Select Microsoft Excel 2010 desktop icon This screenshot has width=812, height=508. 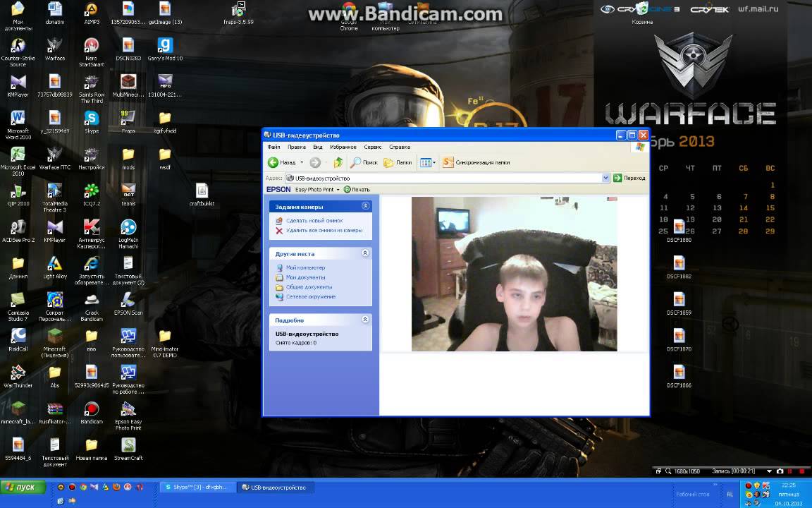click(18, 161)
